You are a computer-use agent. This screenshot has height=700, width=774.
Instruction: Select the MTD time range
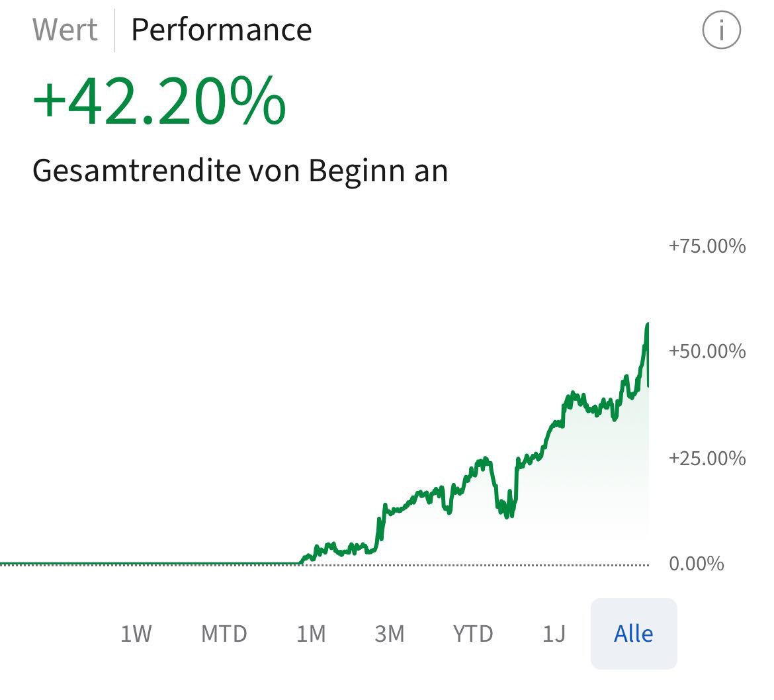[x=224, y=634]
